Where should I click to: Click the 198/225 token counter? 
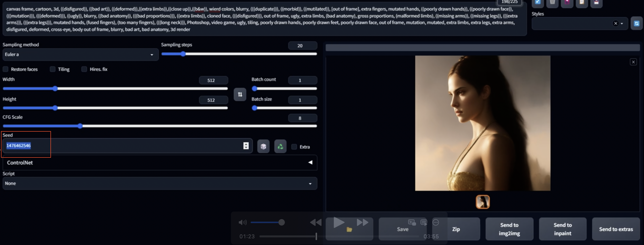pos(509,2)
